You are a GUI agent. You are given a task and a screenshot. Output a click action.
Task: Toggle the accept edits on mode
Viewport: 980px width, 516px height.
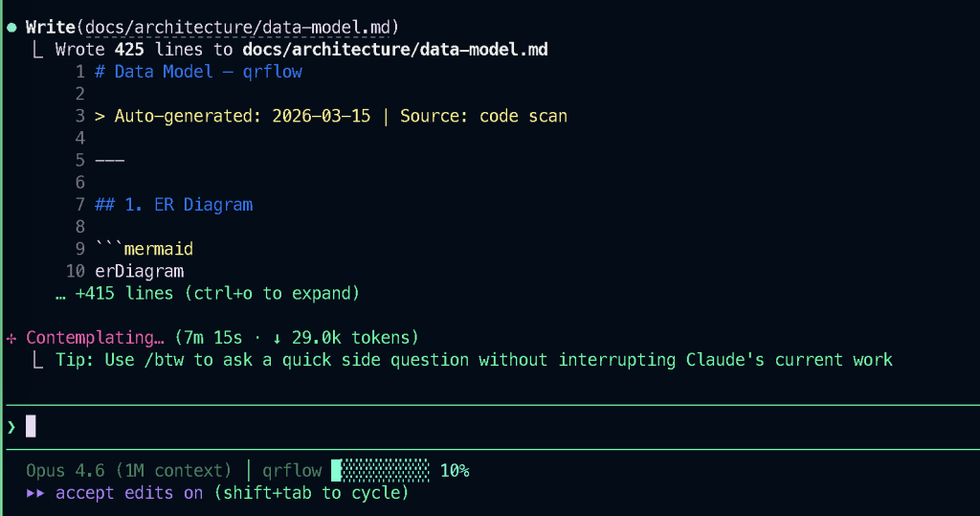click(x=129, y=493)
